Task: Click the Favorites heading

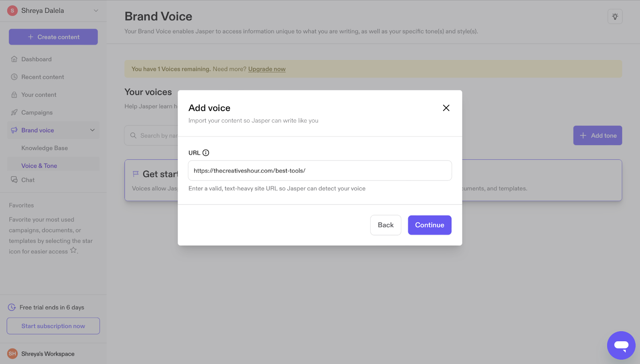Action: coord(21,205)
